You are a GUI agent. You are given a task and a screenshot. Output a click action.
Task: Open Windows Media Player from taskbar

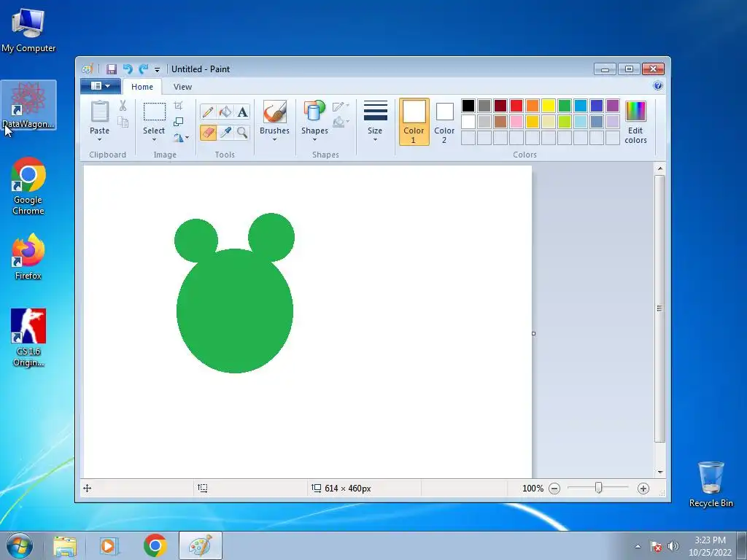[x=109, y=545]
